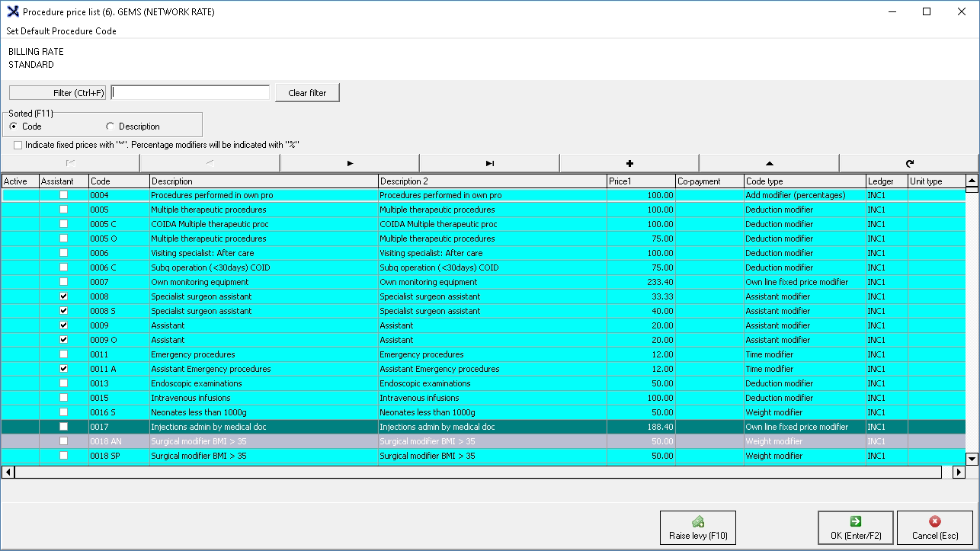Click the Clear filter button
980x551 pixels.
307,93
